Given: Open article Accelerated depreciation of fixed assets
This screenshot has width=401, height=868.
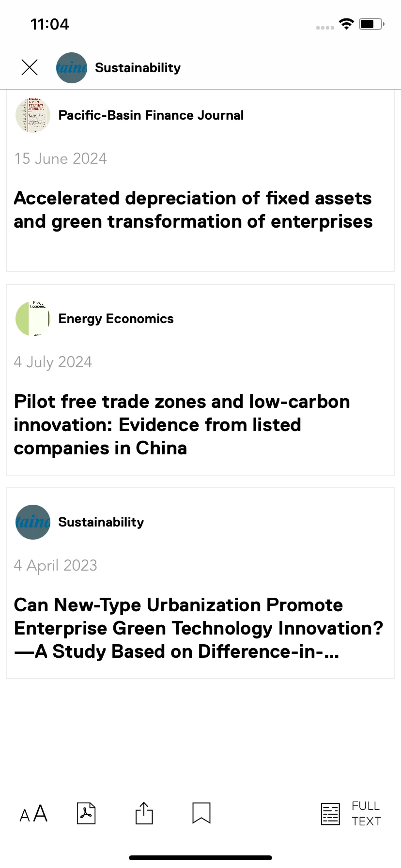Looking at the screenshot, I should click(193, 210).
